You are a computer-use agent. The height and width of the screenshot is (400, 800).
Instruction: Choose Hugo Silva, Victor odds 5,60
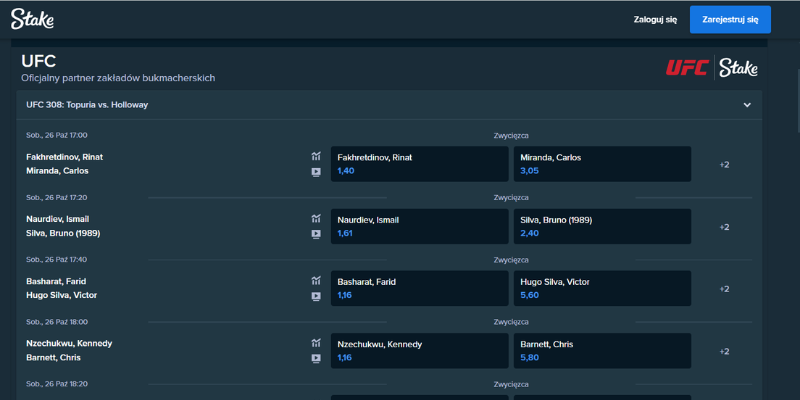point(601,288)
